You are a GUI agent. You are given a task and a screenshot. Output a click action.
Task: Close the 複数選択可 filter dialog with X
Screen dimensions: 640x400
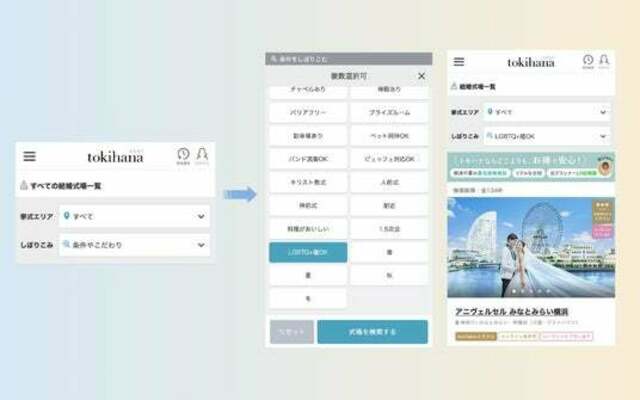coord(422,76)
